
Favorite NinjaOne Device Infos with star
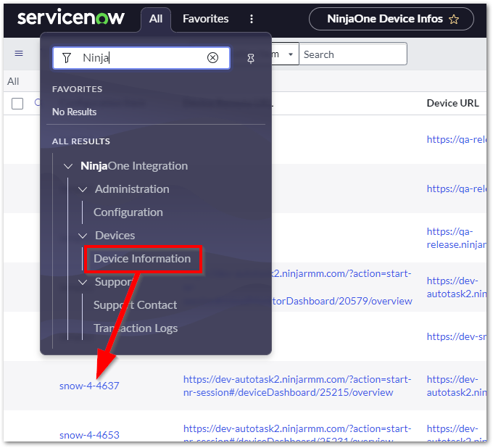(x=454, y=20)
